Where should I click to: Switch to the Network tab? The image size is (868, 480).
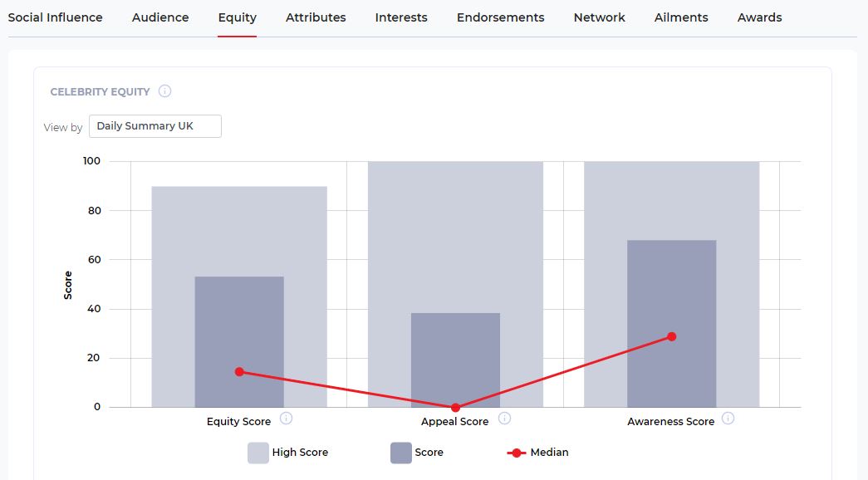[x=600, y=17]
